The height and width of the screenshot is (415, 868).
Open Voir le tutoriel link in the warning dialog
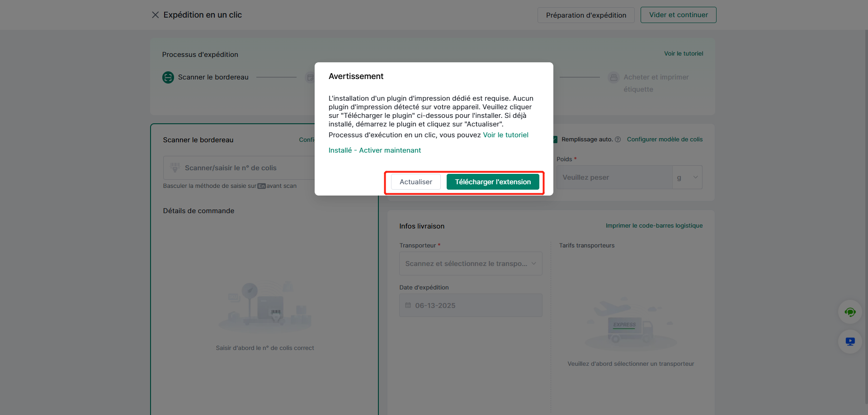tap(505, 135)
